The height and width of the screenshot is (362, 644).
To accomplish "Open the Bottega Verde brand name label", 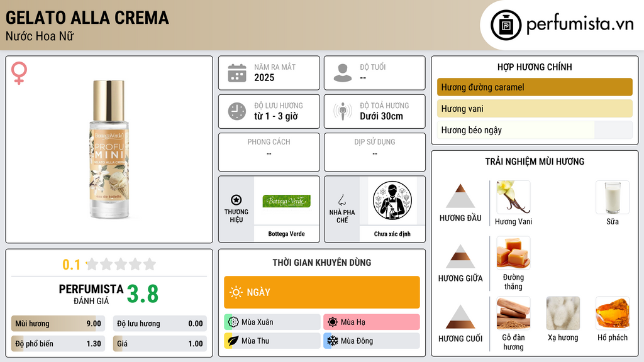I will [x=286, y=234].
